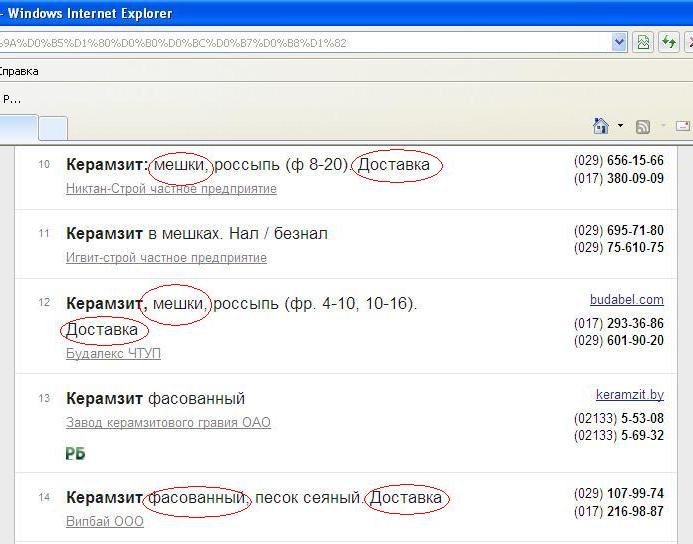The width and height of the screenshot is (693, 544).
Task: Click the RSS feeds icon
Action: (643, 126)
